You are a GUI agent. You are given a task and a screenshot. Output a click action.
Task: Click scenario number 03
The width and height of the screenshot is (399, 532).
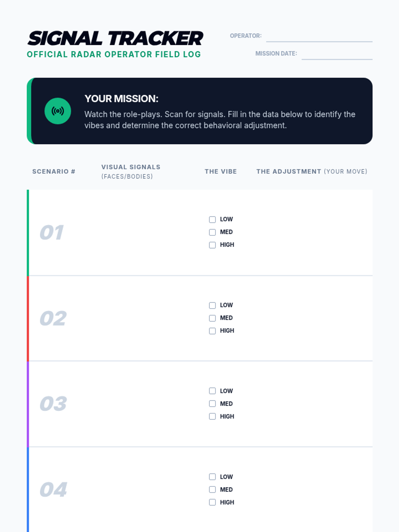pyautogui.click(x=53, y=404)
